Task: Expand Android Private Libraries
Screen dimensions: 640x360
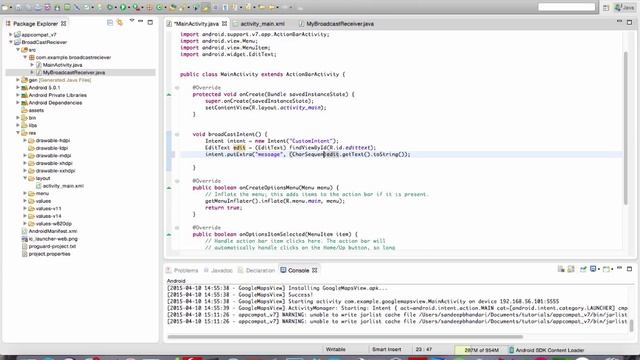Action: (18, 95)
